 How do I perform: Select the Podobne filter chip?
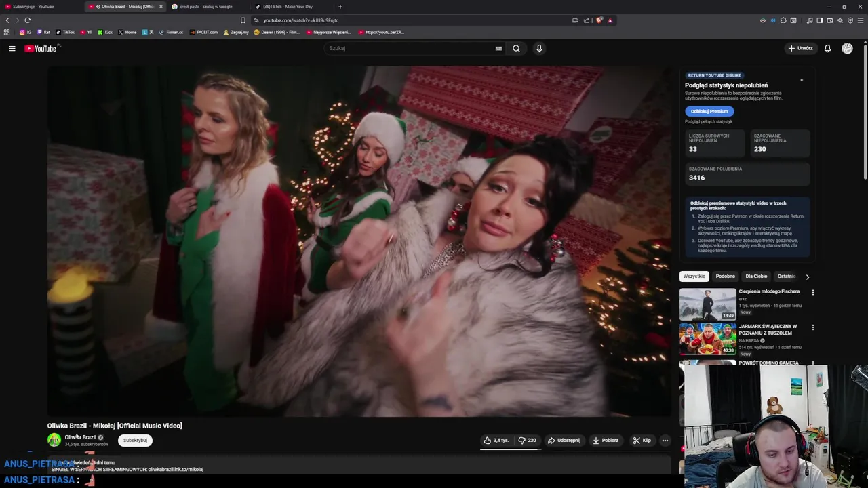point(725,277)
